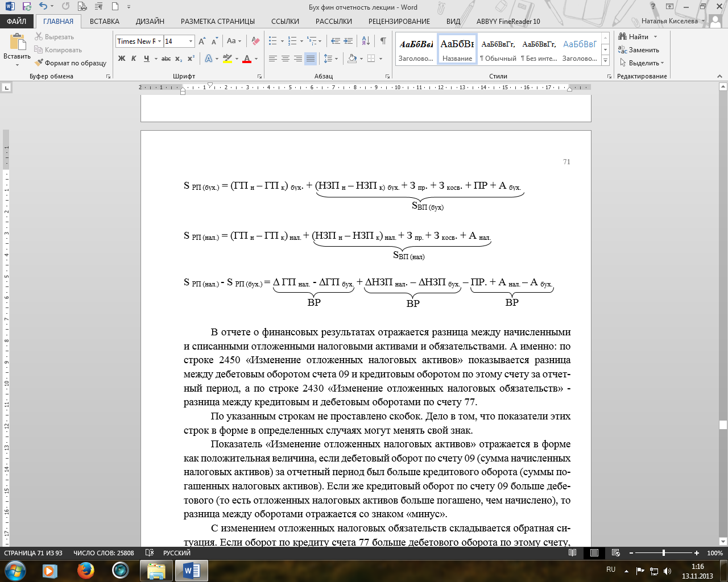Apply the yellow text highlight color

point(227,59)
